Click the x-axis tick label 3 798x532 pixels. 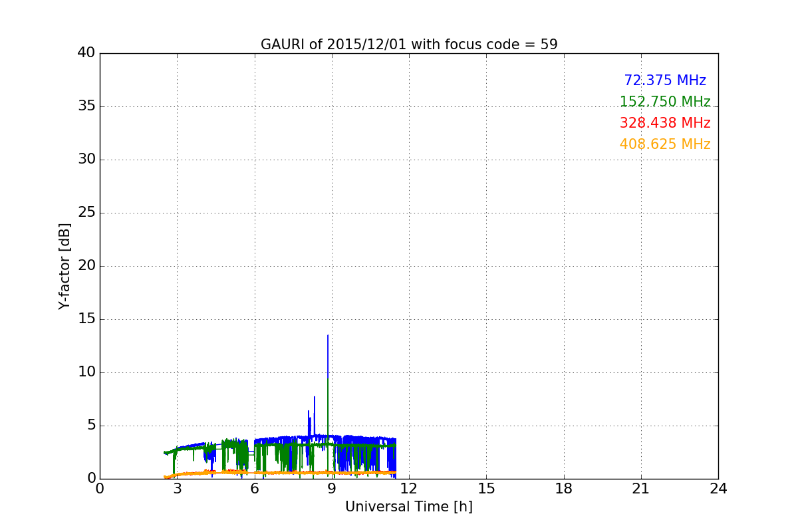pos(177,489)
